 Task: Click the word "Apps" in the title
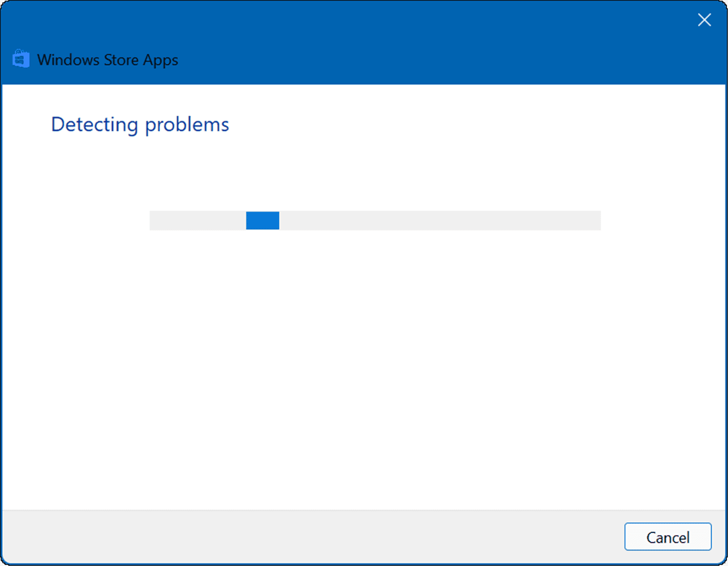pyautogui.click(x=160, y=60)
